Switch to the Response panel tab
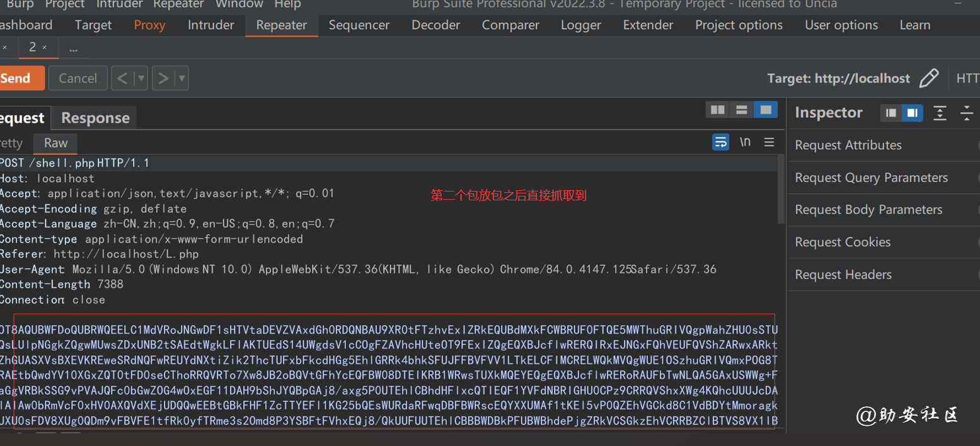This screenshot has width=980, height=446. point(95,118)
